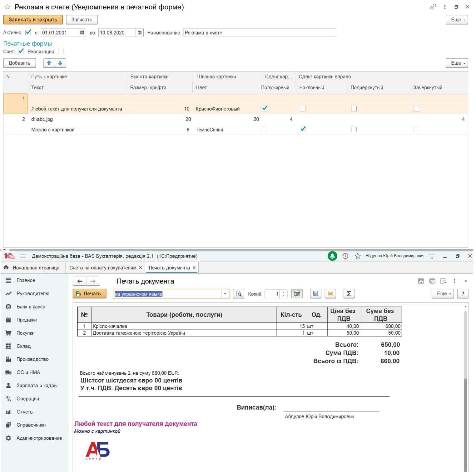Uncheck Наклонный checkbox in row 2
476x472 pixels.
point(302,129)
